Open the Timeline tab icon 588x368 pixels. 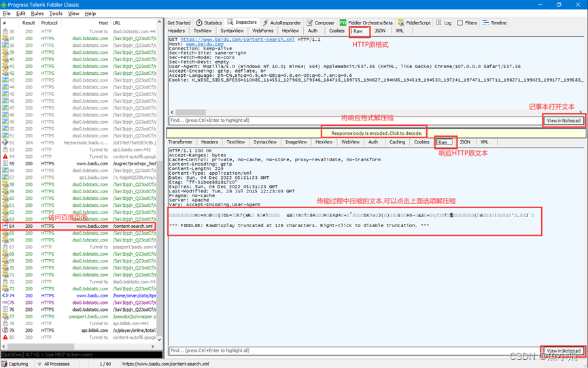(x=485, y=23)
